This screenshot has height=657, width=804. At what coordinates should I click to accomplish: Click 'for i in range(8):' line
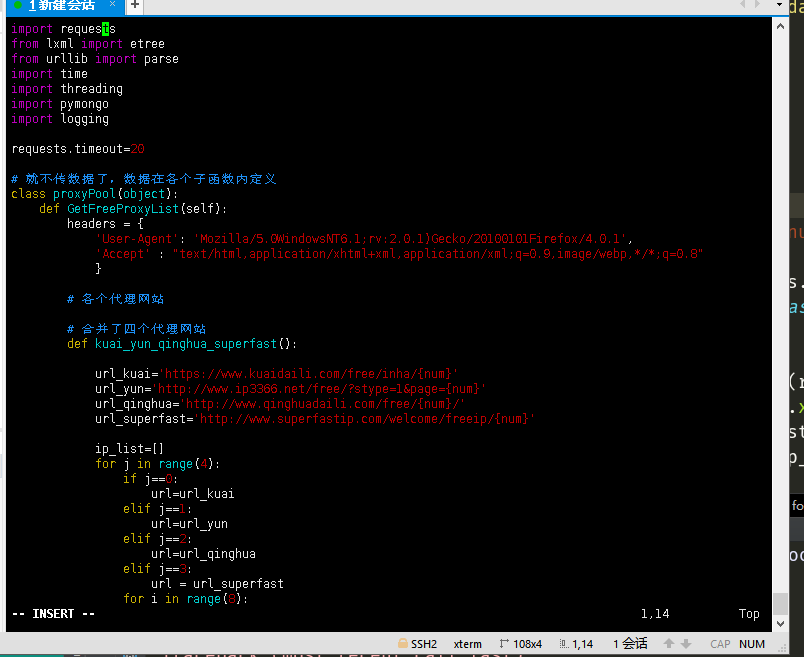click(185, 599)
